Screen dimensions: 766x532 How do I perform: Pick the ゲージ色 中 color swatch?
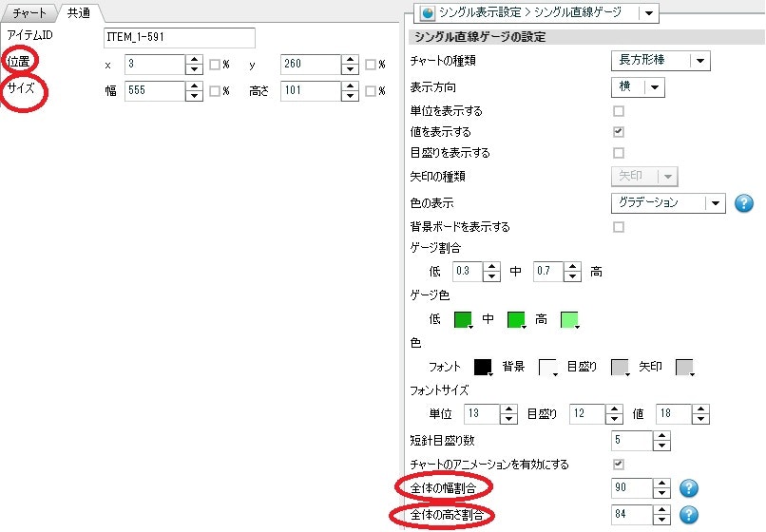[x=516, y=319]
